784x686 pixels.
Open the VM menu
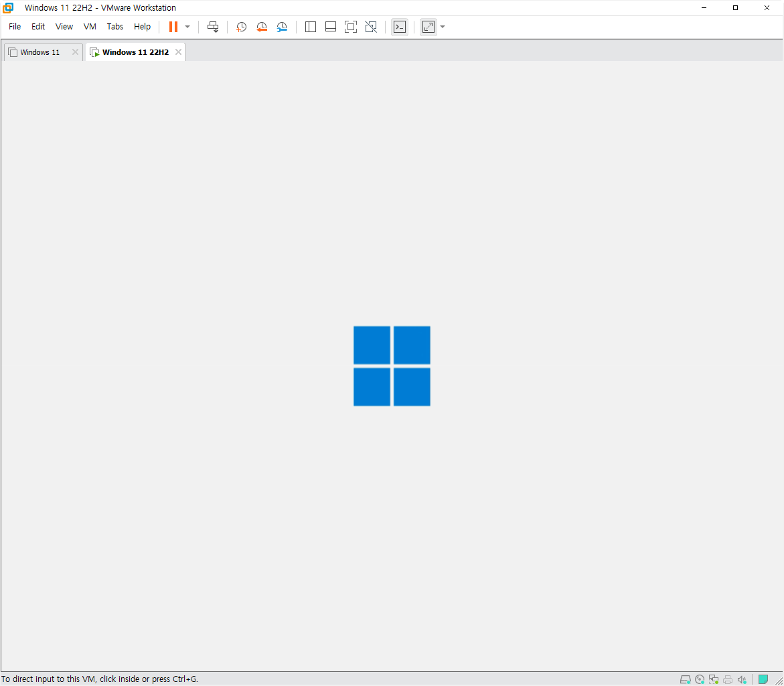click(90, 27)
